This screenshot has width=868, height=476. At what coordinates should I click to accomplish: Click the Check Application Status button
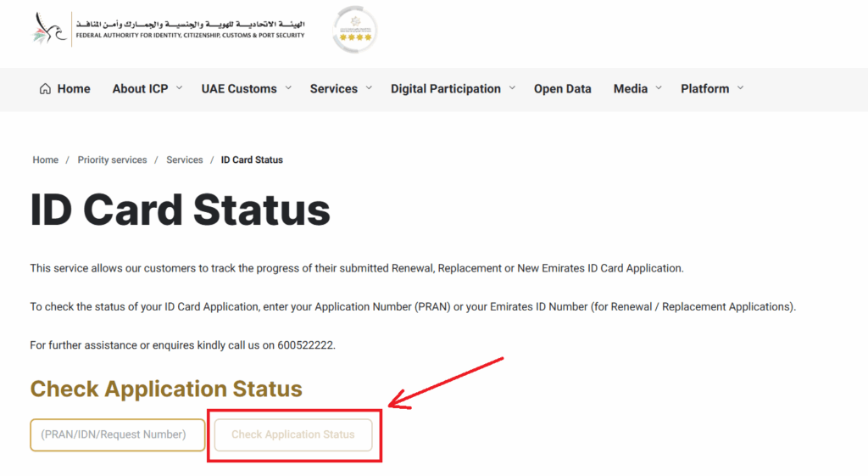[292, 435]
